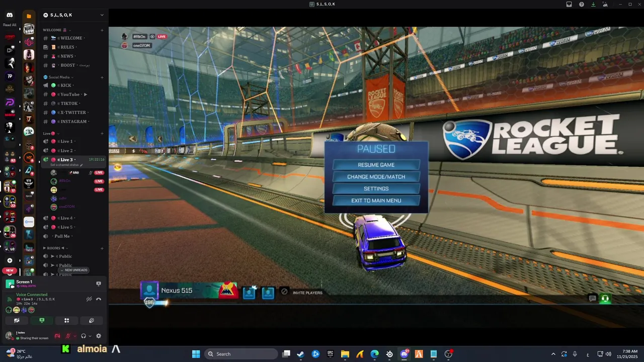
Task: Add a server with plus icon
Action: pos(10,260)
